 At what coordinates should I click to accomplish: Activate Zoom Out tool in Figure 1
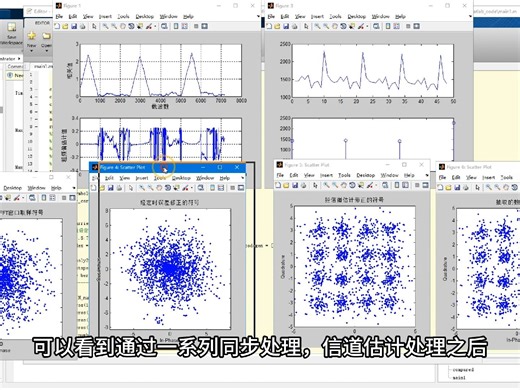pyautogui.click(x=114, y=26)
